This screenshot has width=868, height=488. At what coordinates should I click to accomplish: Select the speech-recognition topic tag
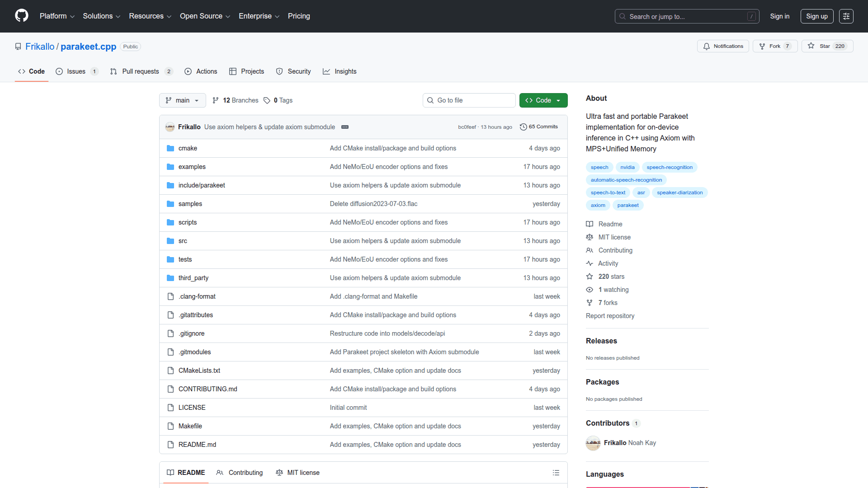pyautogui.click(x=669, y=167)
